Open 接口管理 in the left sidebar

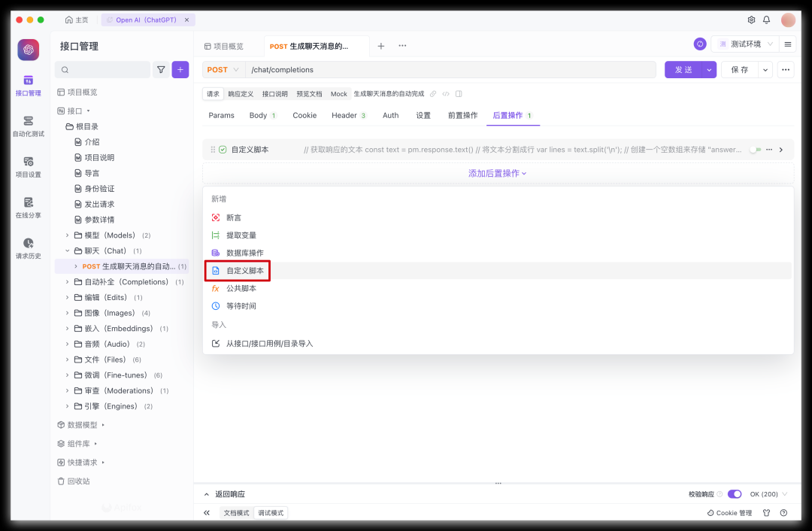(x=29, y=85)
